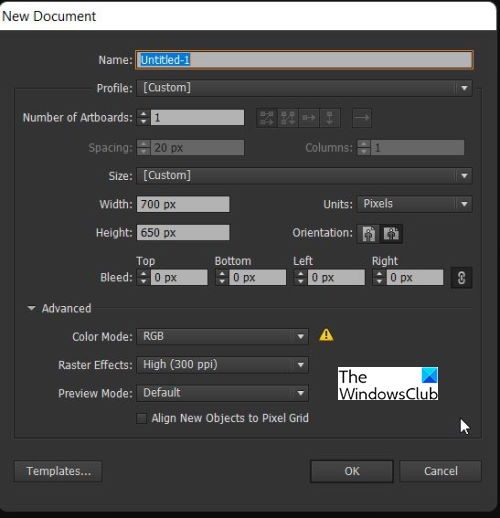500x518 pixels.
Task: Click the Cancel button
Action: tap(440, 471)
